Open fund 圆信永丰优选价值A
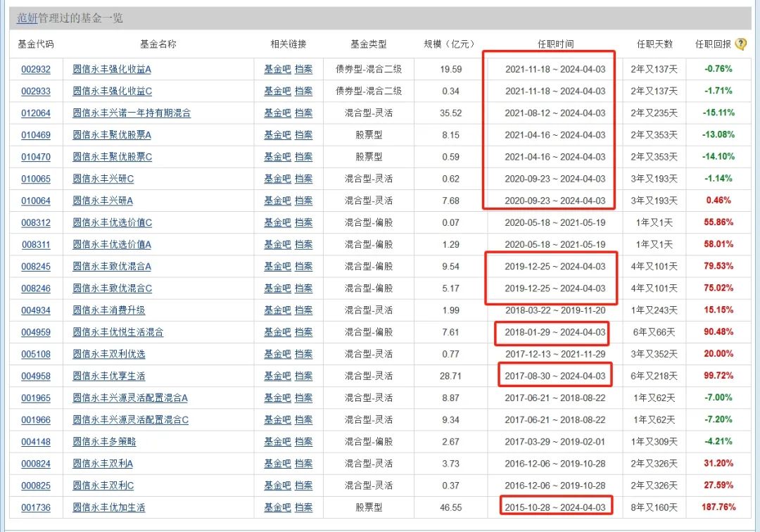760x532 pixels. 112,245
